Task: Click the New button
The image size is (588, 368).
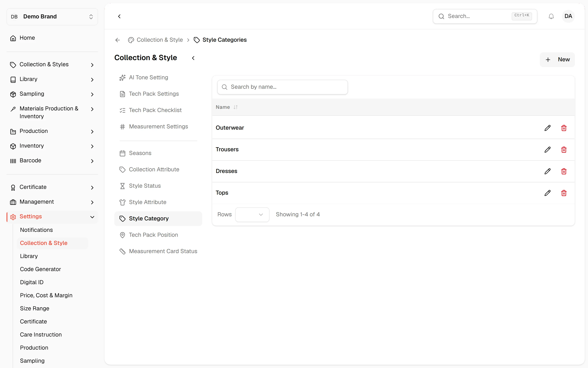Action: coord(557,60)
